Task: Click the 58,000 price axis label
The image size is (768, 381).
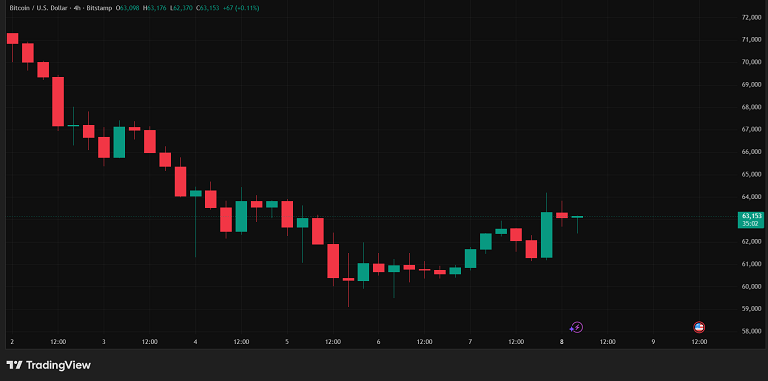Action: pyautogui.click(x=751, y=332)
